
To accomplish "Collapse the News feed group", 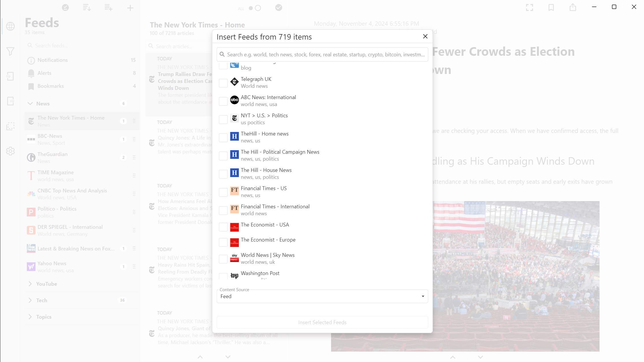I will 31,103.
